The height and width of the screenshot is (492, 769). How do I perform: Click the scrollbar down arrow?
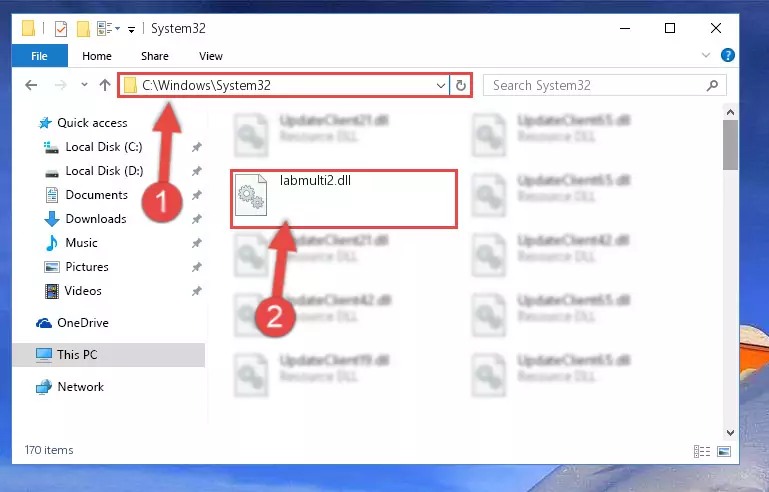730,433
